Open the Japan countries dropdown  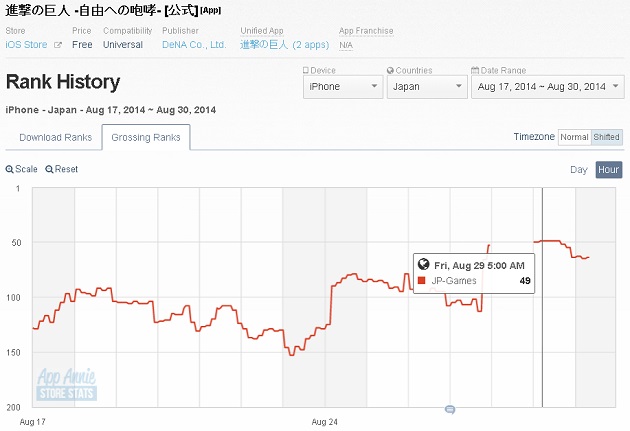coord(427,86)
